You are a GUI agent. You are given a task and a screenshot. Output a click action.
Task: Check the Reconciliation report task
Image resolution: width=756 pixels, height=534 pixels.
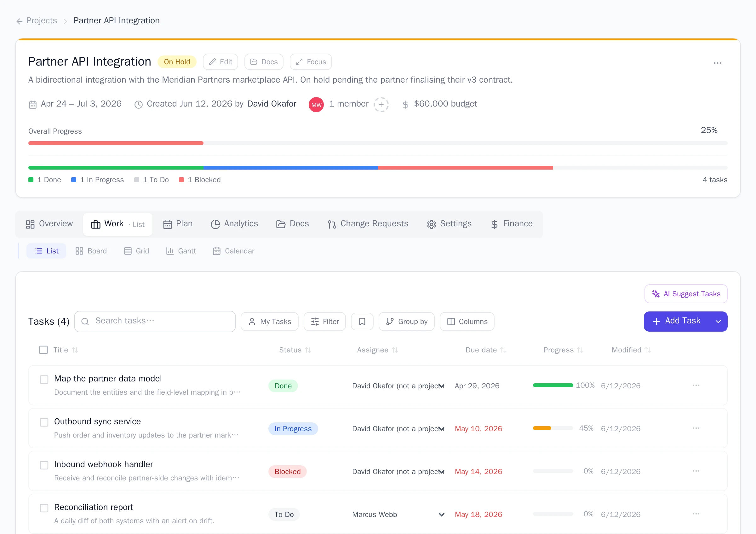pyautogui.click(x=44, y=508)
